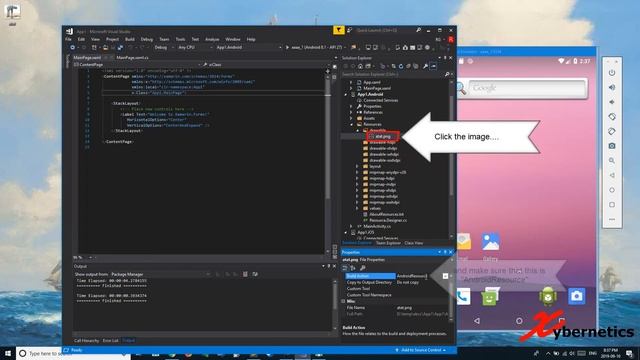Click emulator toolbar overview square
The height and width of the screenshot is (360, 640).
pyautogui.click(x=611, y=204)
